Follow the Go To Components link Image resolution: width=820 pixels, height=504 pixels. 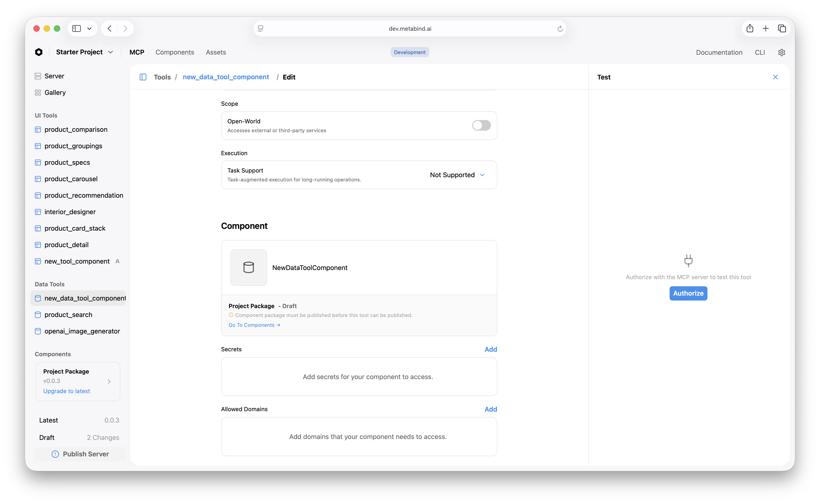pyautogui.click(x=254, y=325)
